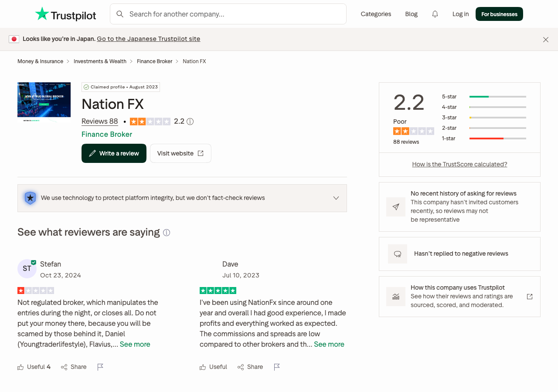Filter by 3-star reviews
Image resolution: width=558 pixels, height=392 pixels.
(484, 118)
